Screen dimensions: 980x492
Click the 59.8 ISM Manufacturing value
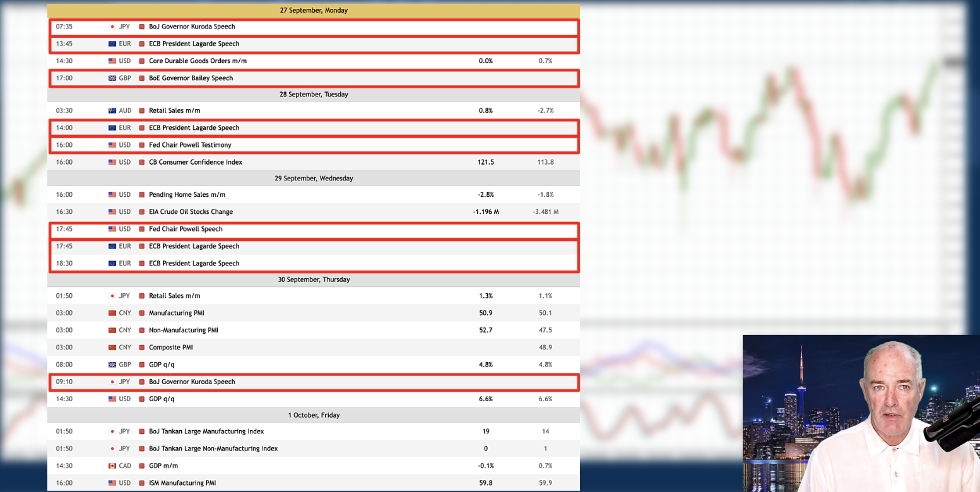click(x=486, y=483)
